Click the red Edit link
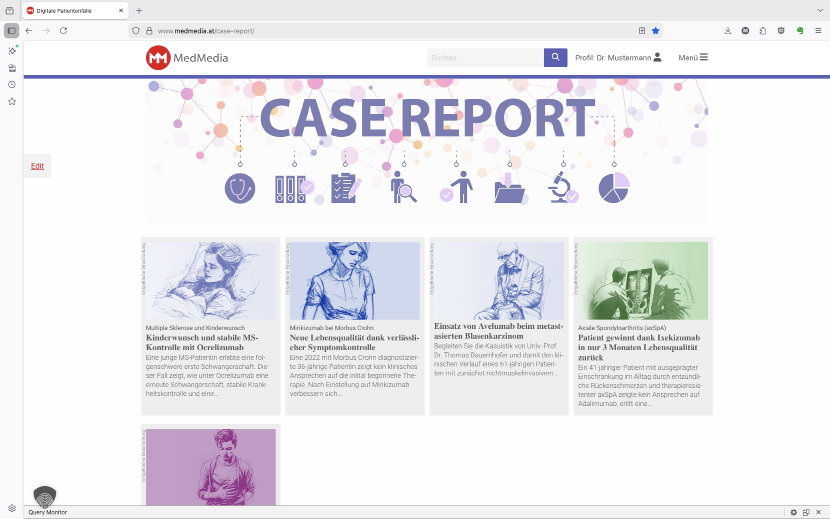 (37, 166)
